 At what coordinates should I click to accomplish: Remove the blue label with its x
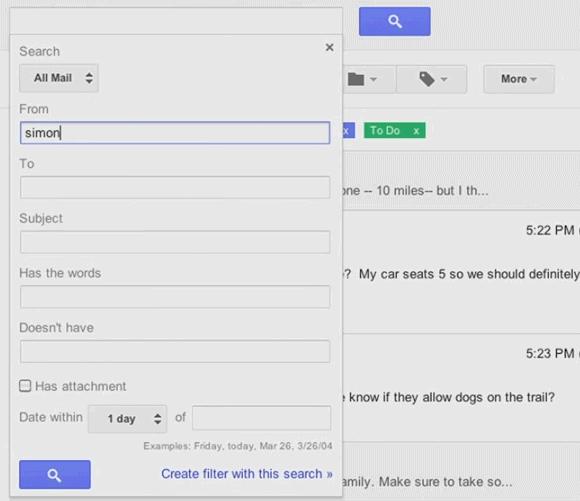[347, 131]
